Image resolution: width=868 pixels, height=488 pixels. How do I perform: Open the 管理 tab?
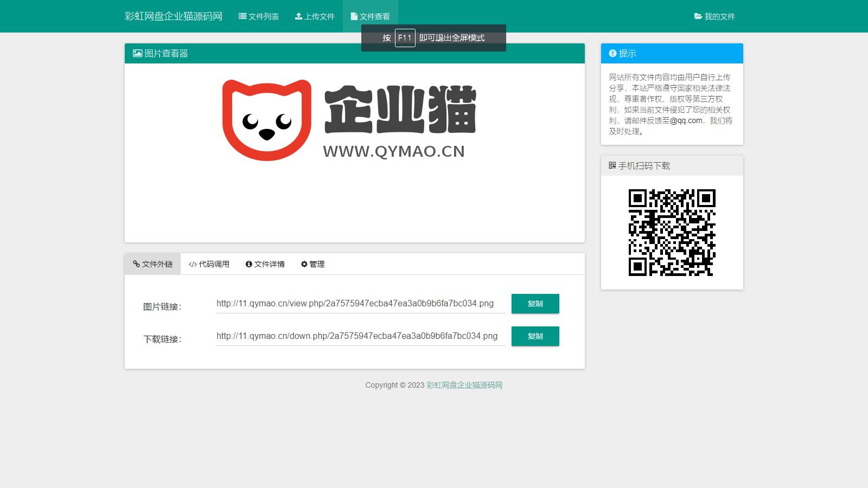point(313,264)
